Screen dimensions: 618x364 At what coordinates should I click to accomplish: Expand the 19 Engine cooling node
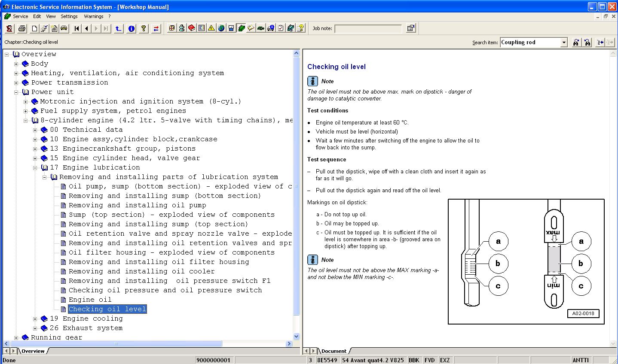point(35,318)
